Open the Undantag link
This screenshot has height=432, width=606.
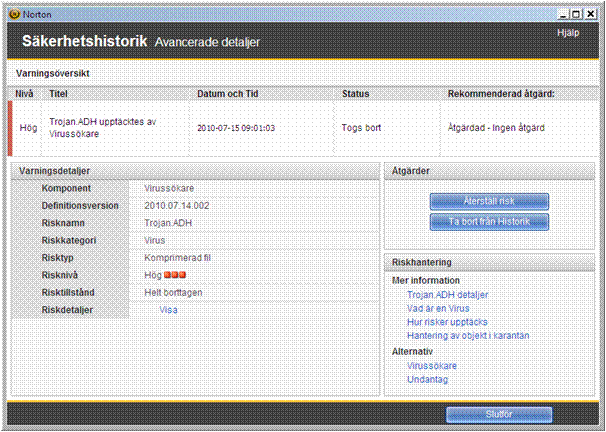[427, 380]
